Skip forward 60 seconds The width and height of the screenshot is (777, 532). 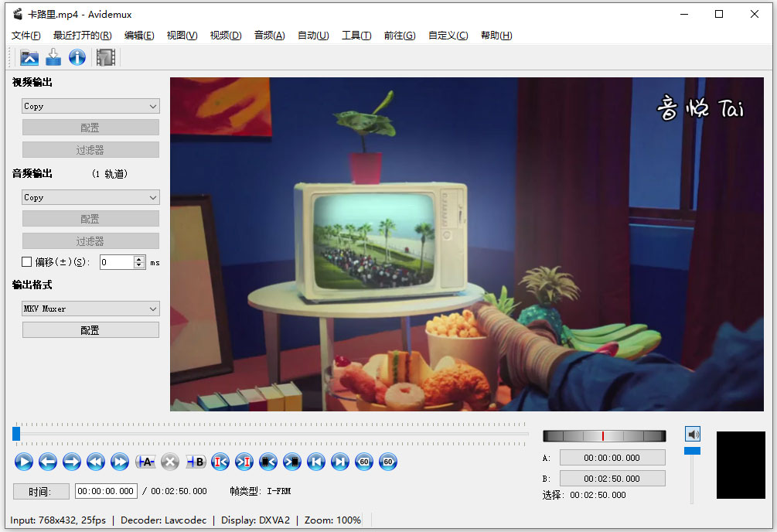(387, 462)
